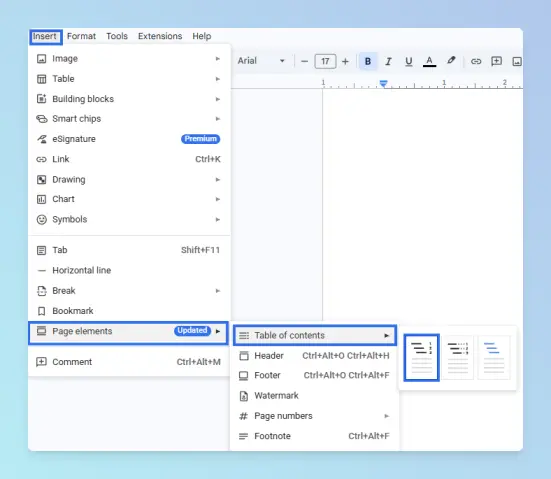Expand the Symbols submenu arrow

[x=218, y=220]
